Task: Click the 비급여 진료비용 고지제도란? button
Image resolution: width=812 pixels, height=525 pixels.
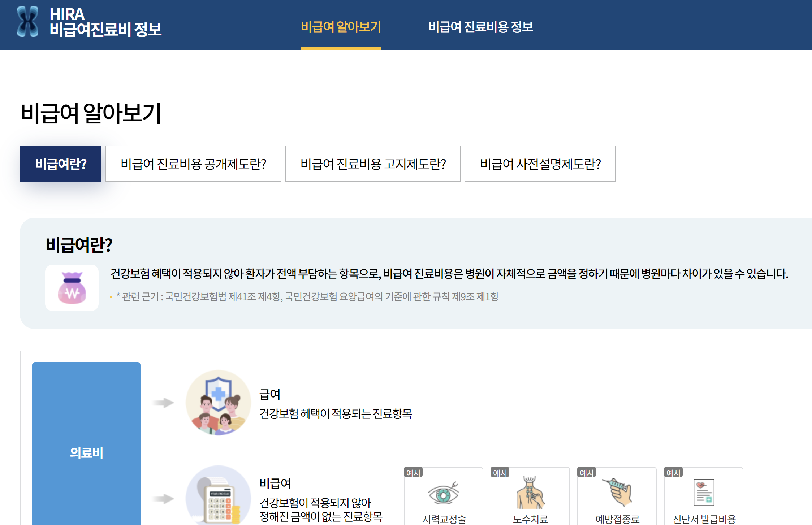Action: (x=373, y=163)
